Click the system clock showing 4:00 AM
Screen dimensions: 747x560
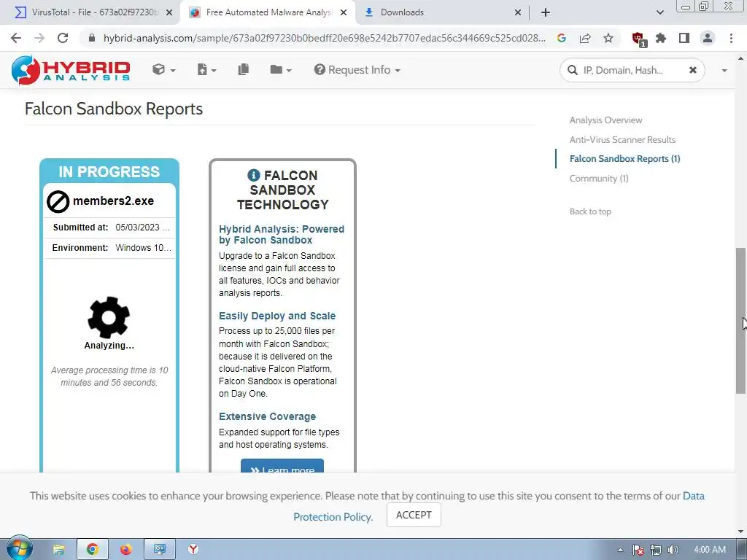coord(710,550)
